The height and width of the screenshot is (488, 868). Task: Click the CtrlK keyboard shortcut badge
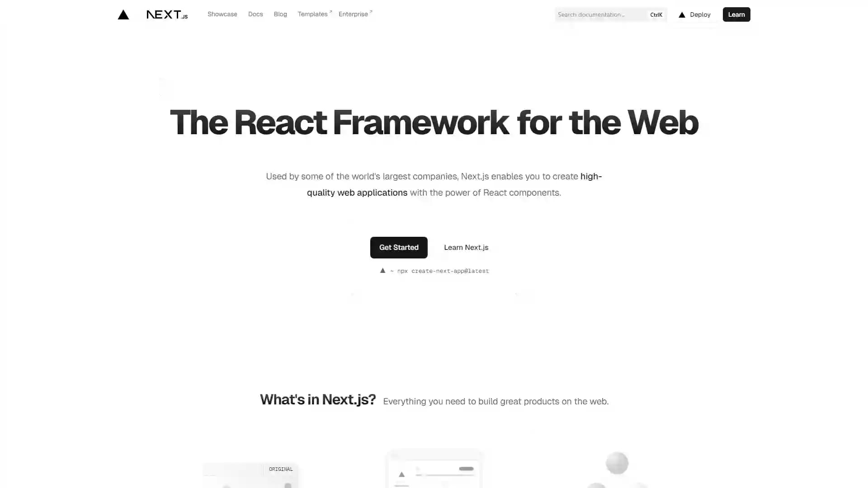pyautogui.click(x=656, y=14)
